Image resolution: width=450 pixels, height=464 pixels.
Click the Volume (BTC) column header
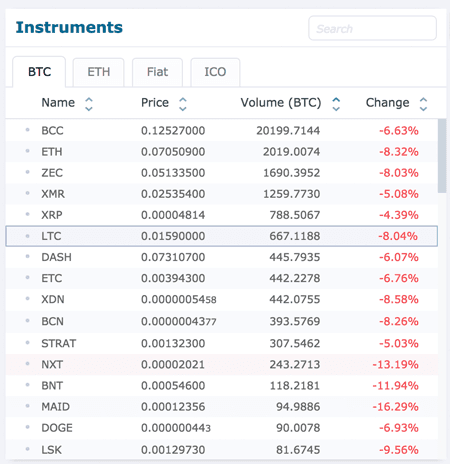pyautogui.click(x=281, y=103)
